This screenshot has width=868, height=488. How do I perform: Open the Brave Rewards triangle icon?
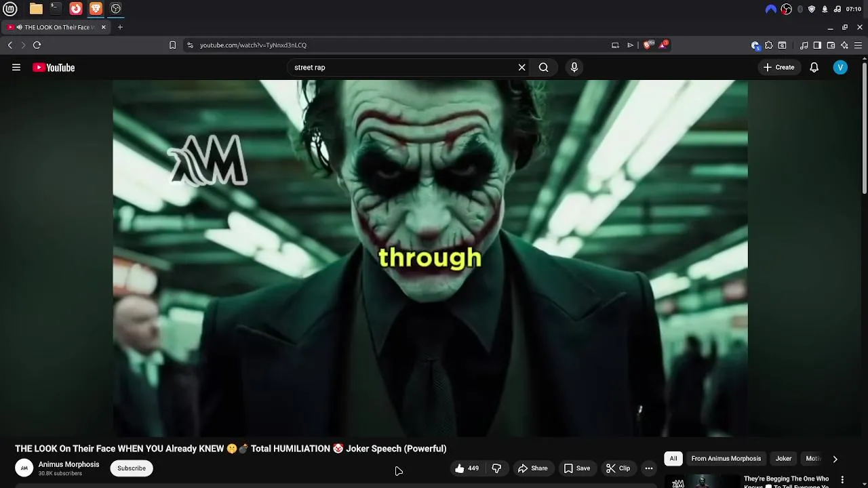click(x=663, y=45)
